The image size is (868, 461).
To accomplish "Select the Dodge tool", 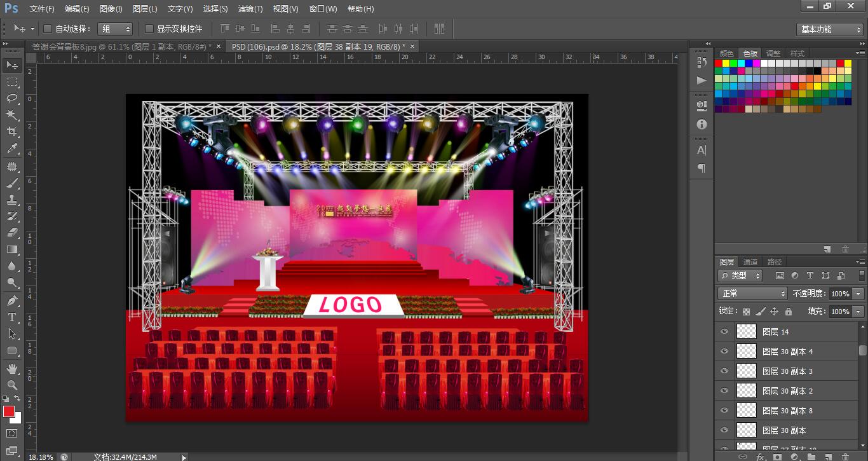I will pyautogui.click(x=12, y=282).
